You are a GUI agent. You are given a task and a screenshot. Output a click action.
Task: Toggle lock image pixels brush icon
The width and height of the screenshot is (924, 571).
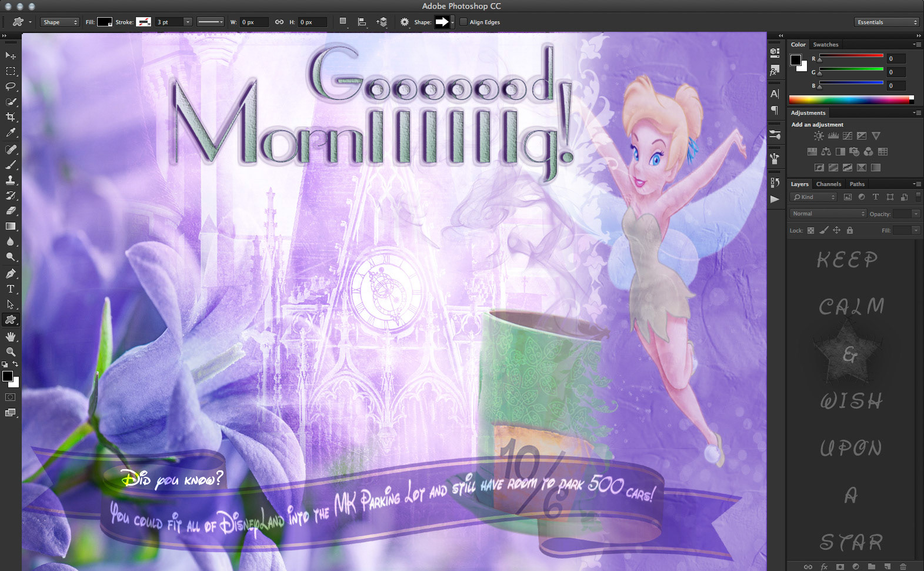pyautogui.click(x=823, y=230)
